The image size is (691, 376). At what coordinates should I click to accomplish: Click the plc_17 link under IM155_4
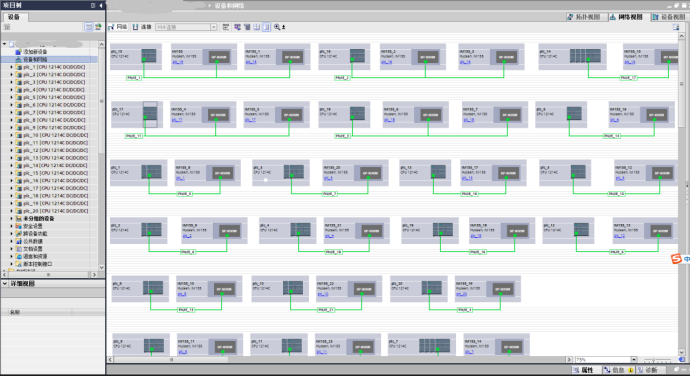pos(177,120)
